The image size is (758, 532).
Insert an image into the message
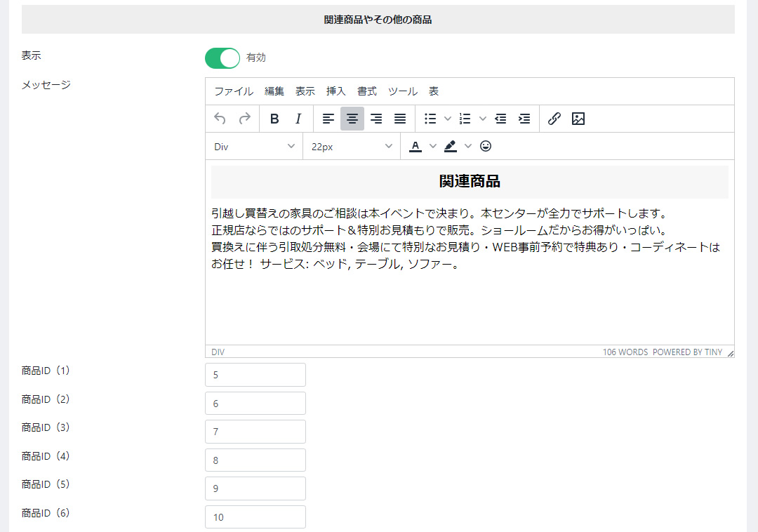tap(578, 119)
